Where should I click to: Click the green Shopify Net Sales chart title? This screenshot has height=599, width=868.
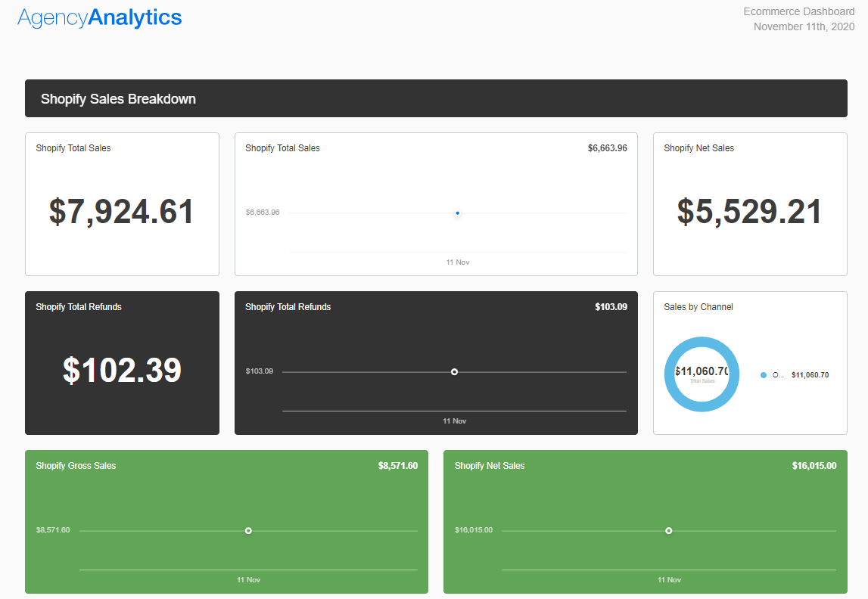(490, 466)
